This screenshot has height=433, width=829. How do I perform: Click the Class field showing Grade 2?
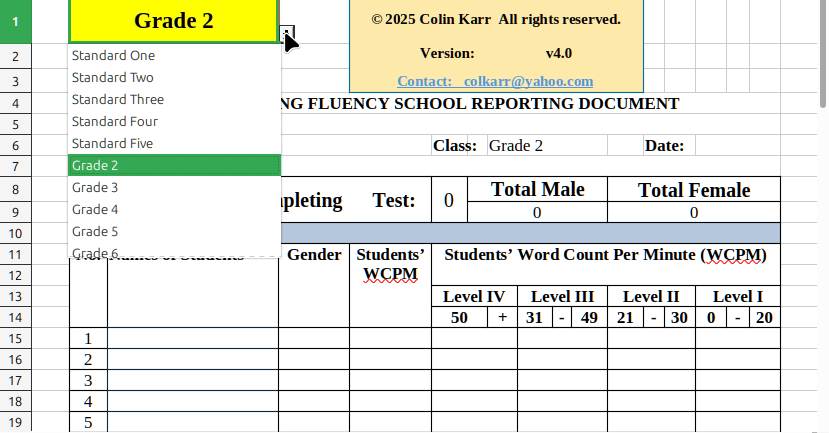[546, 146]
